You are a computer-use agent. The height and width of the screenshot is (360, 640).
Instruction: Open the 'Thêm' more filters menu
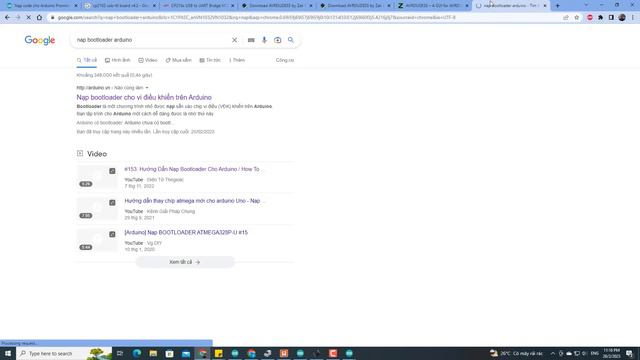[237, 60]
